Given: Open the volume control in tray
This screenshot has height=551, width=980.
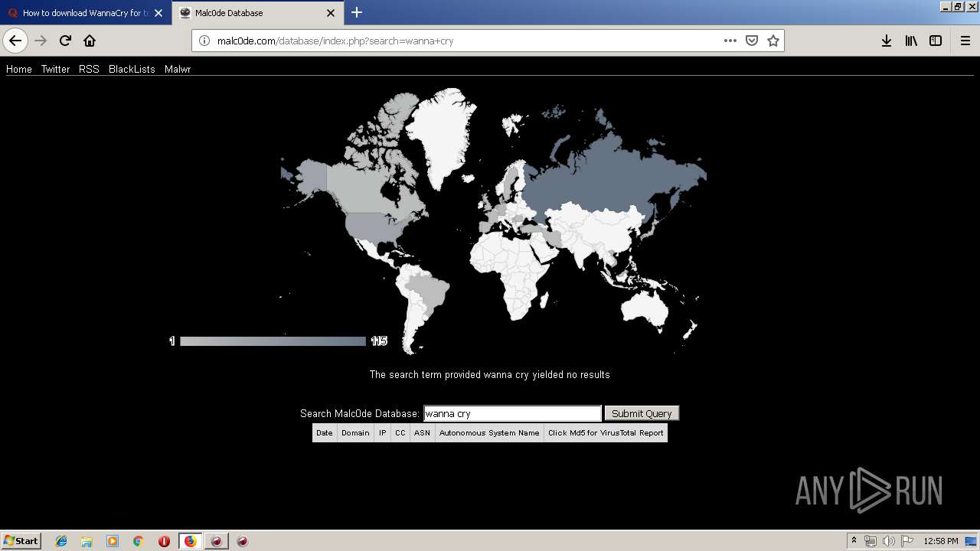Looking at the screenshot, I should [x=888, y=541].
